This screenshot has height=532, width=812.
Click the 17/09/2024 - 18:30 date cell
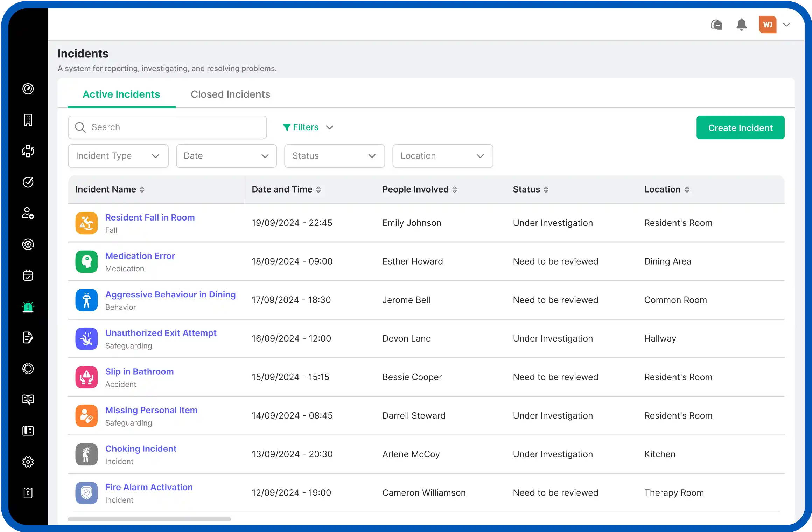[x=291, y=300]
